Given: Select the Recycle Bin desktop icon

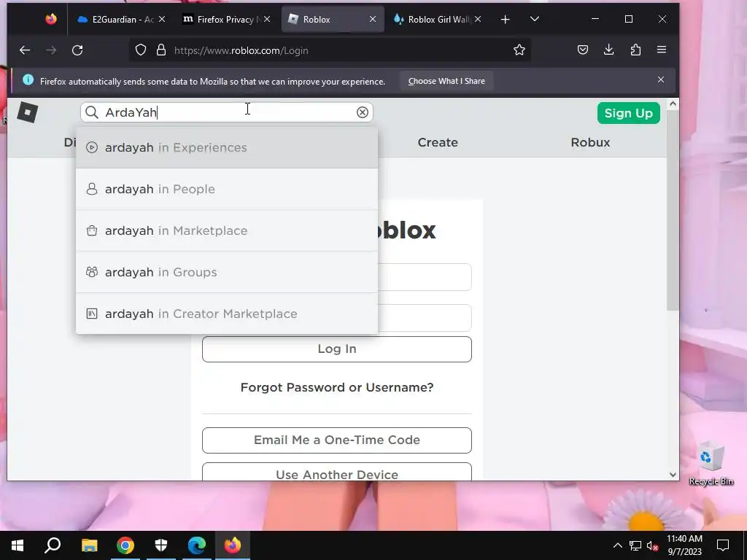Looking at the screenshot, I should 711,464.
